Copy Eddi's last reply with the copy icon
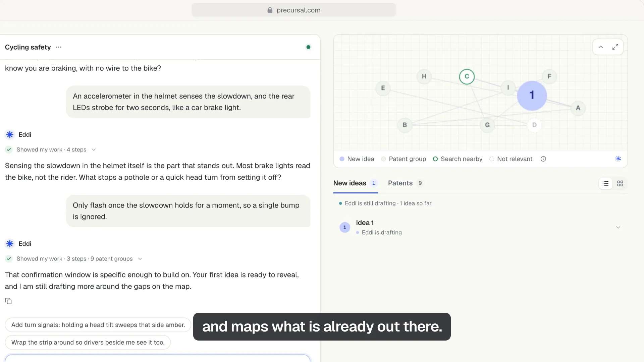The height and width of the screenshot is (362, 644). (8, 301)
